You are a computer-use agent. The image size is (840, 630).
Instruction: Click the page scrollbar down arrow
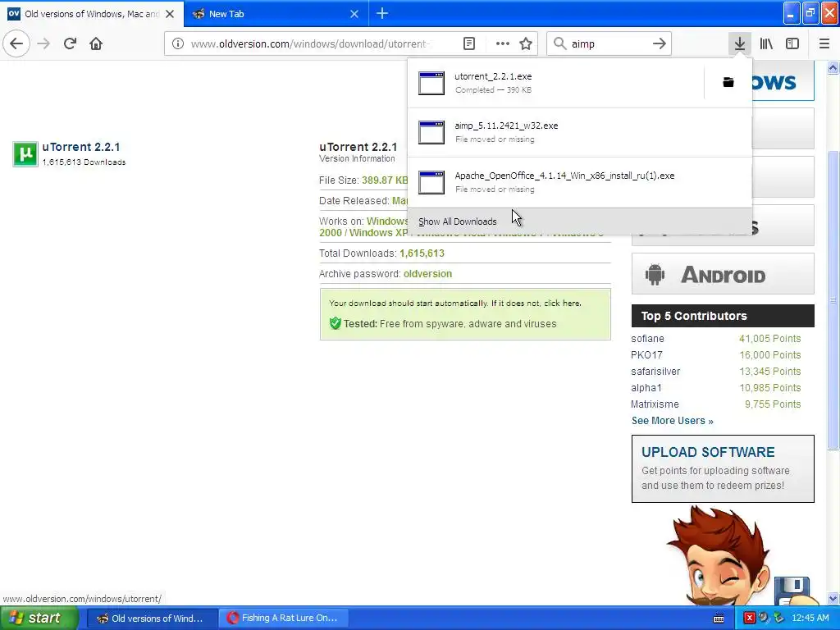tap(833, 598)
